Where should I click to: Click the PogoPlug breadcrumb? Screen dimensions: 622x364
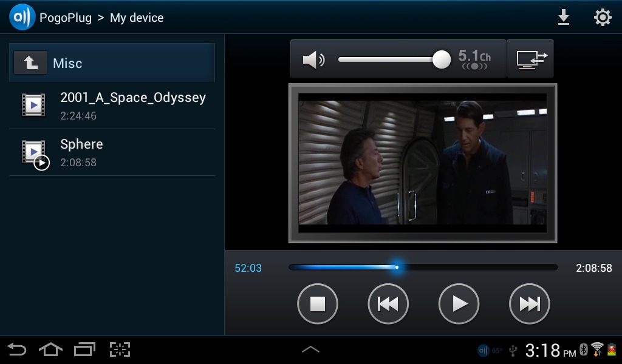point(66,18)
